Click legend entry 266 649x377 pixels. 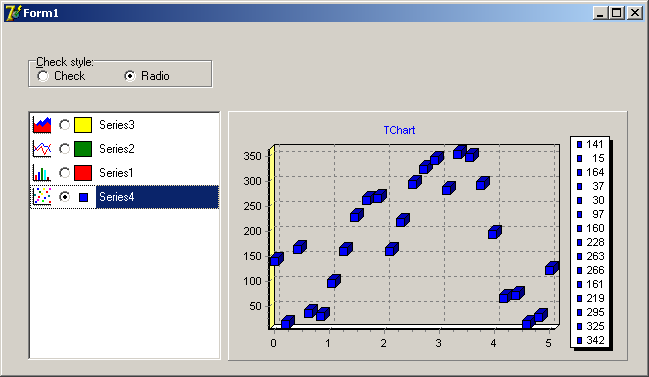[x=590, y=270]
